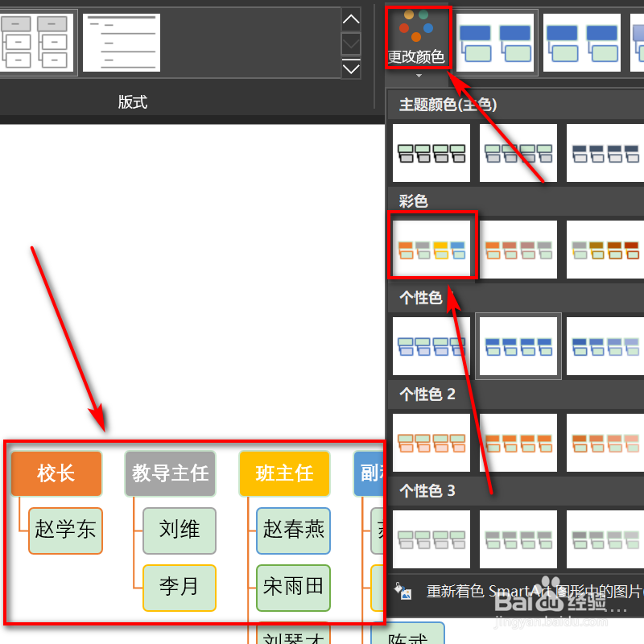The height and width of the screenshot is (644, 644).
Task: Select the gray 教导主任 header box
Action: [x=171, y=473]
